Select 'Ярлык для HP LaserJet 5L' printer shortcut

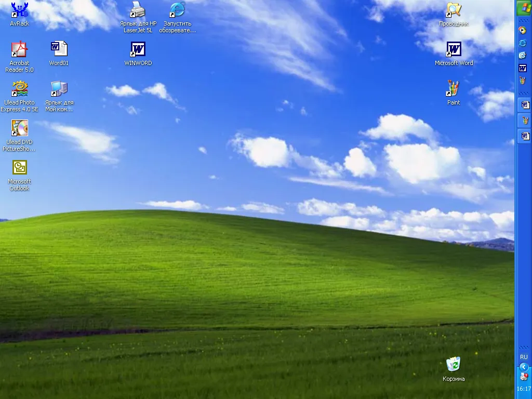point(138,17)
